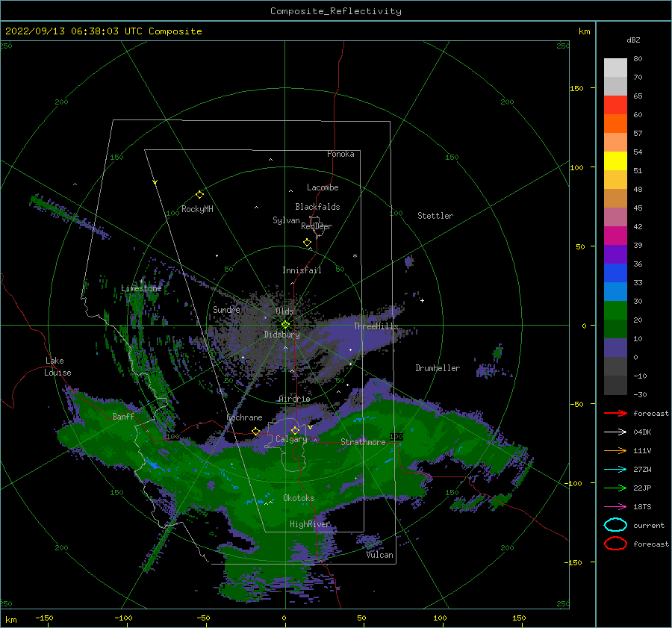The width and height of the screenshot is (672, 628).
Task: Click the cyan 27ZW arrow icon
Action: 615,470
